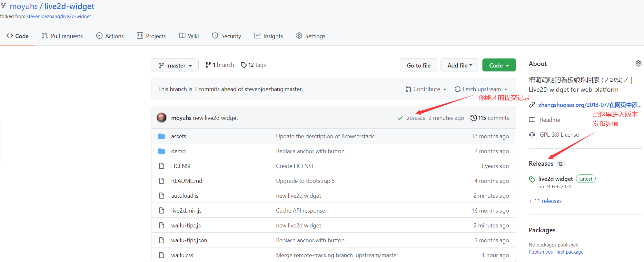
Task: Open 'Cache API response' commit
Action: pos(301,211)
